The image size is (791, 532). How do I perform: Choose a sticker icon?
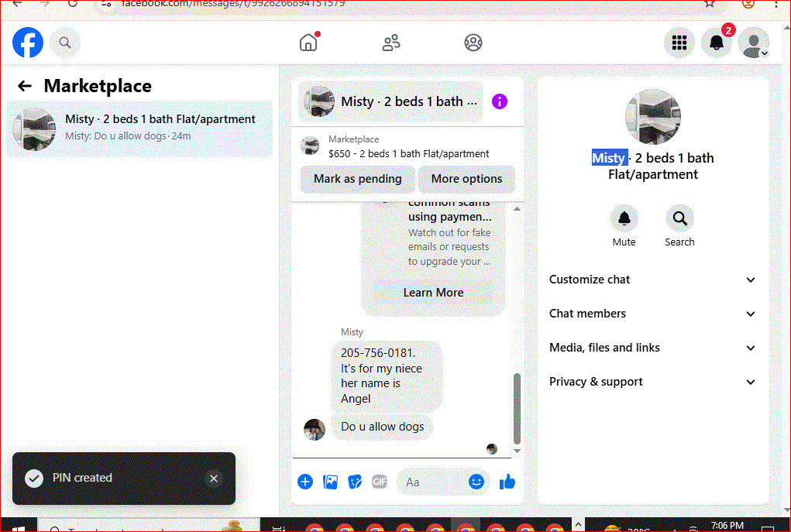coord(355,482)
